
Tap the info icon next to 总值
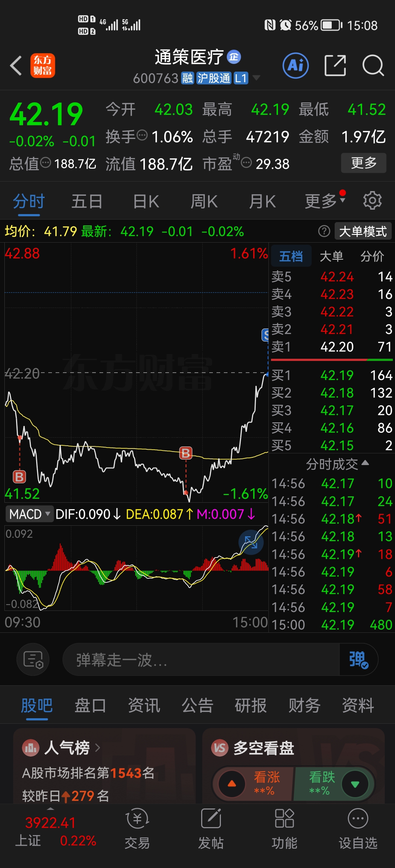[x=45, y=163]
